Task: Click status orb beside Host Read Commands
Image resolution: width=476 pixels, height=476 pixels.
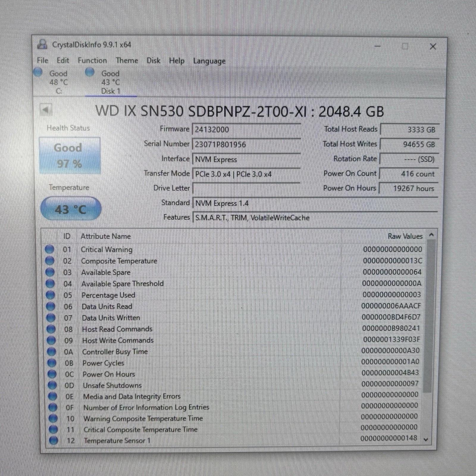Action: (x=51, y=329)
